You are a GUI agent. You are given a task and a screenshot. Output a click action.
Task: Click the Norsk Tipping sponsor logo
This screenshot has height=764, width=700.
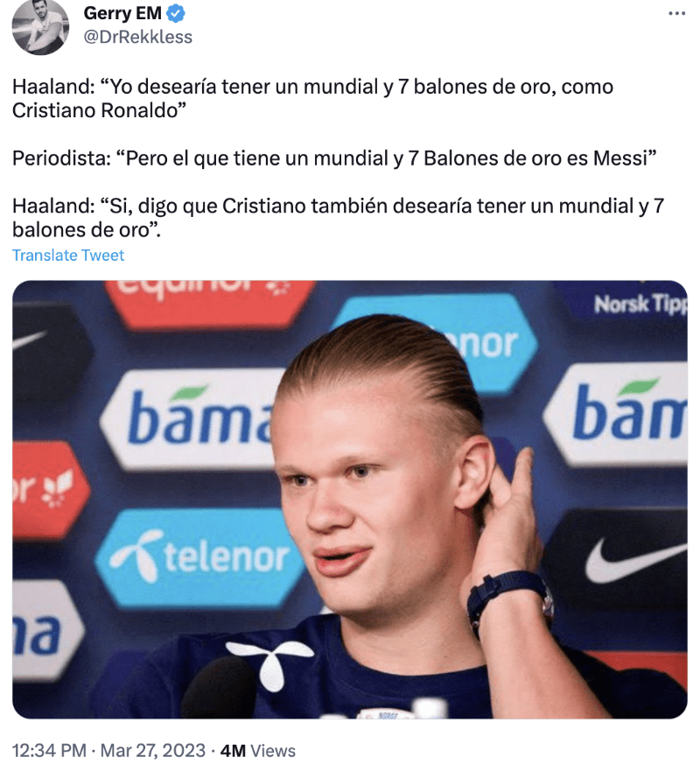639,305
